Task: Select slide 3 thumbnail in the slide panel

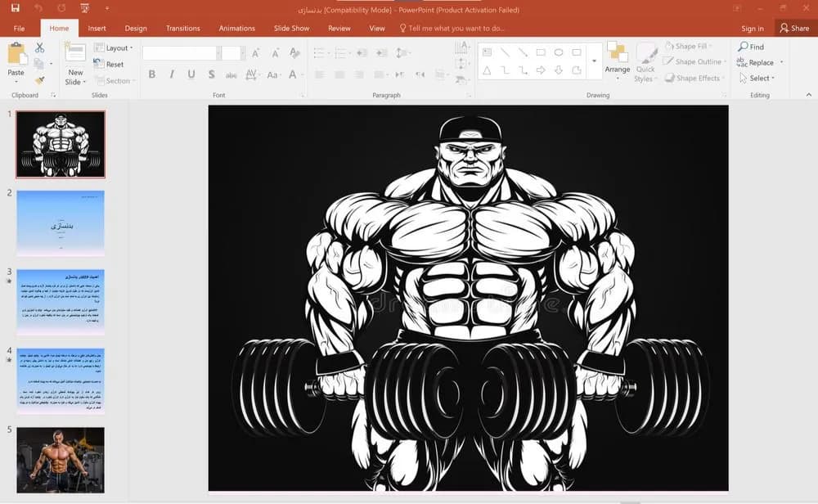Action: tap(61, 302)
